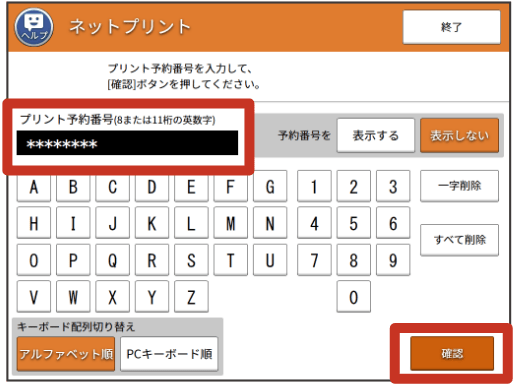Confirm with the 確認 button

[452, 353]
